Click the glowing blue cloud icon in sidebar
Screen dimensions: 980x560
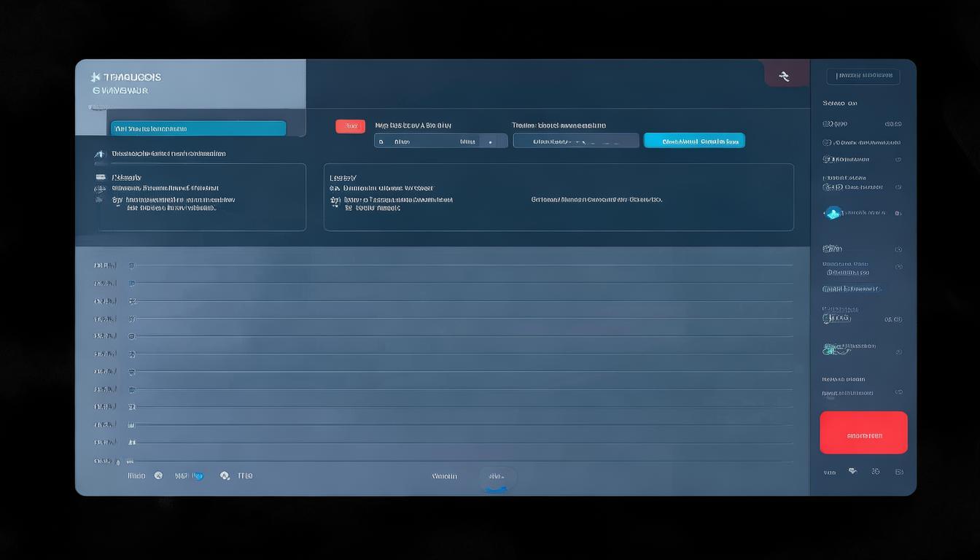tap(833, 213)
